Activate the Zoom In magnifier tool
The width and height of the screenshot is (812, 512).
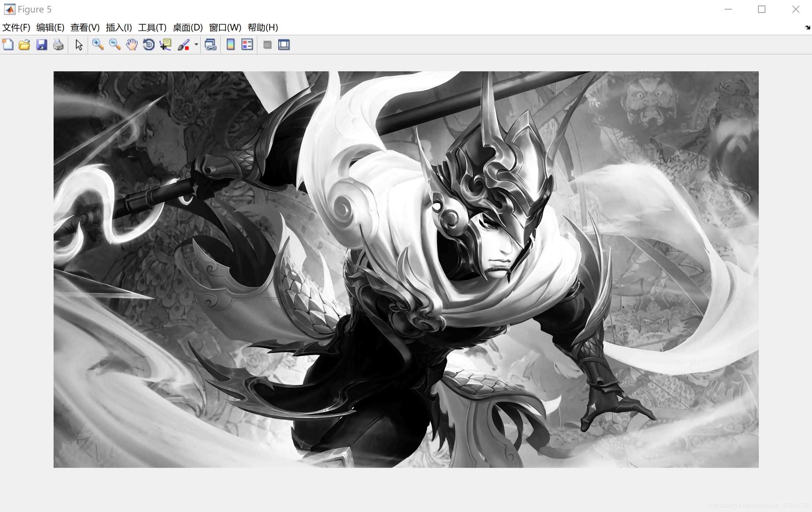[98, 45]
